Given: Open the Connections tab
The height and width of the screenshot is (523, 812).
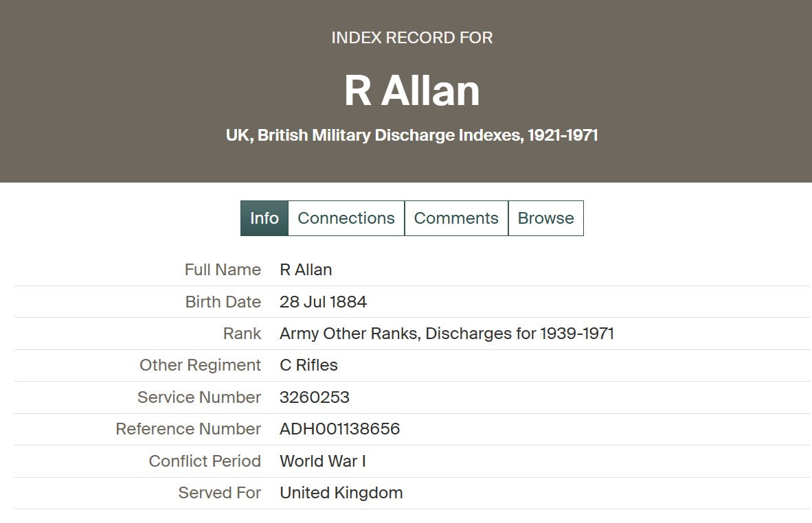Looking at the screenshot, I should coord(346,218).
